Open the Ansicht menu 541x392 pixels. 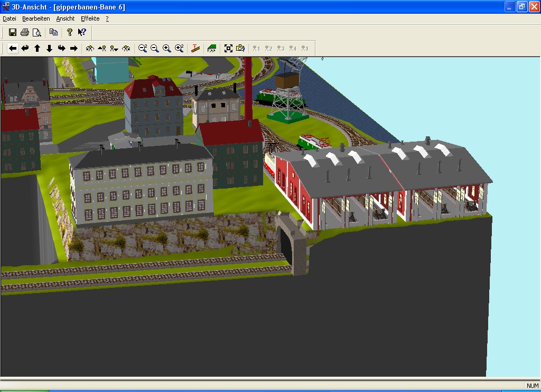tap(65, 18)
